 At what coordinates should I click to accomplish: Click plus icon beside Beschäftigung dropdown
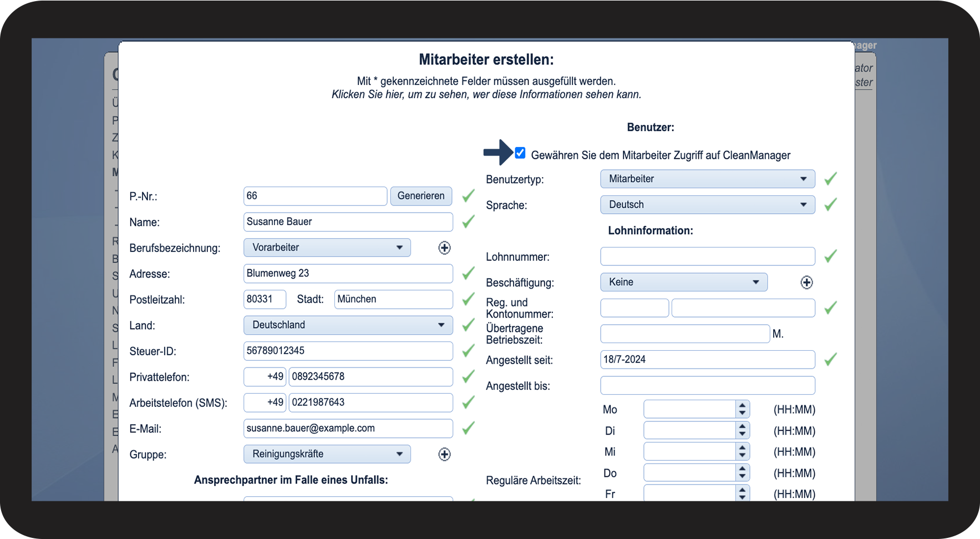coord(806,283)
